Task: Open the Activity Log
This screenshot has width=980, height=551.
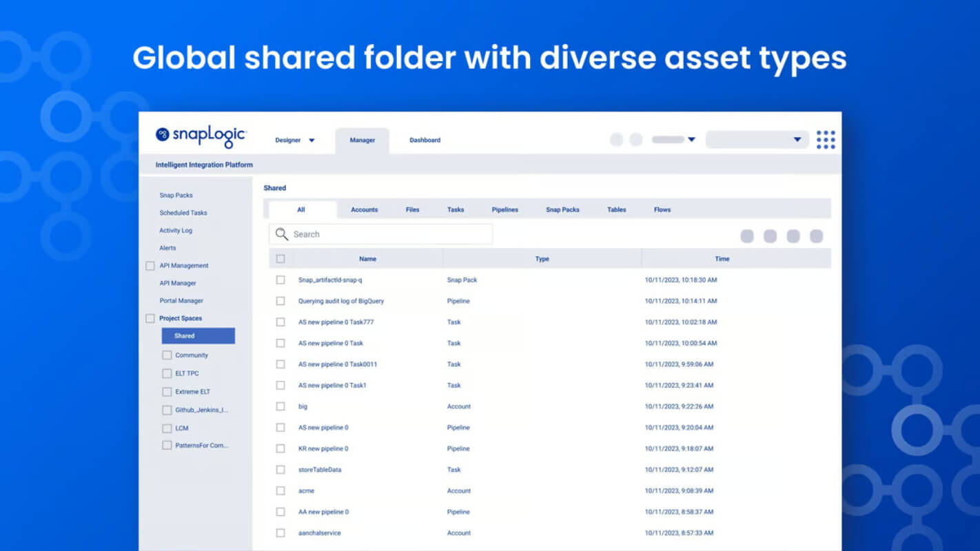Action: coord(176,231)
